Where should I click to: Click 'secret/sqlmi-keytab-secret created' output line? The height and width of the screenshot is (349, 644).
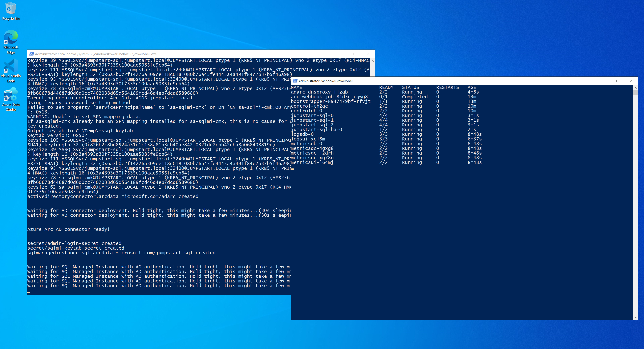click(76, 248)
